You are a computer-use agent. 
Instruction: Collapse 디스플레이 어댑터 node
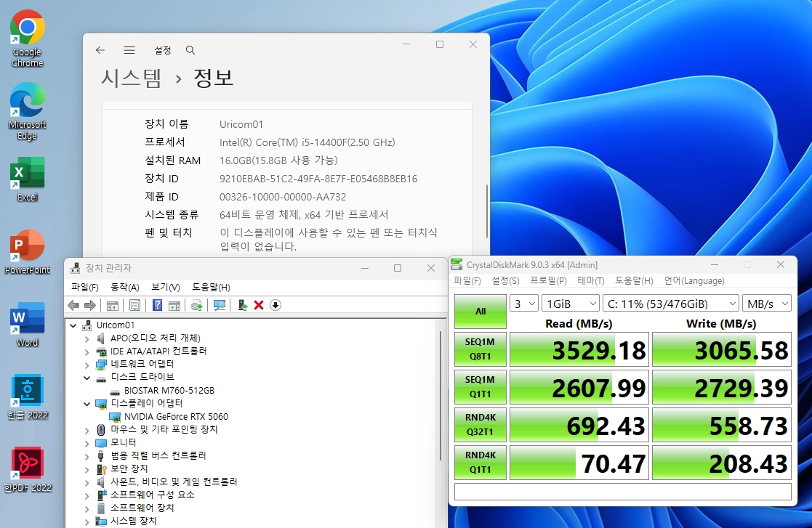tap(87, 404)
